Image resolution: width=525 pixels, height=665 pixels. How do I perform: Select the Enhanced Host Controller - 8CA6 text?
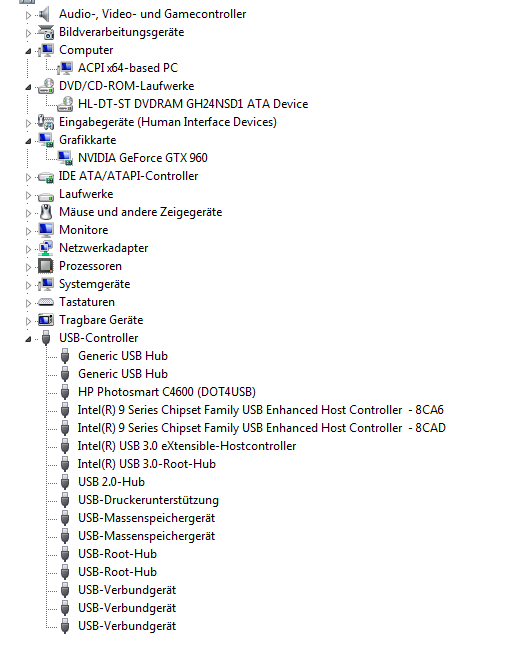(260, 410)
